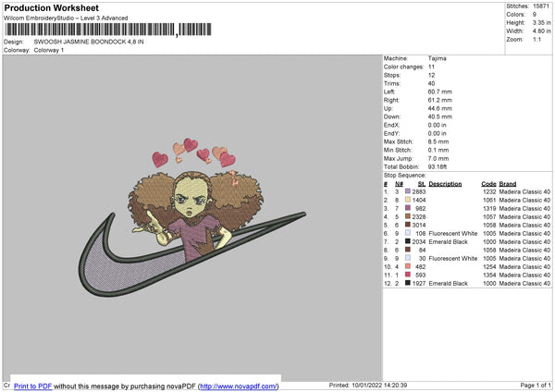Click the lilac swatch in stop 1
555x392 pixels.
(x=408, y=191)
